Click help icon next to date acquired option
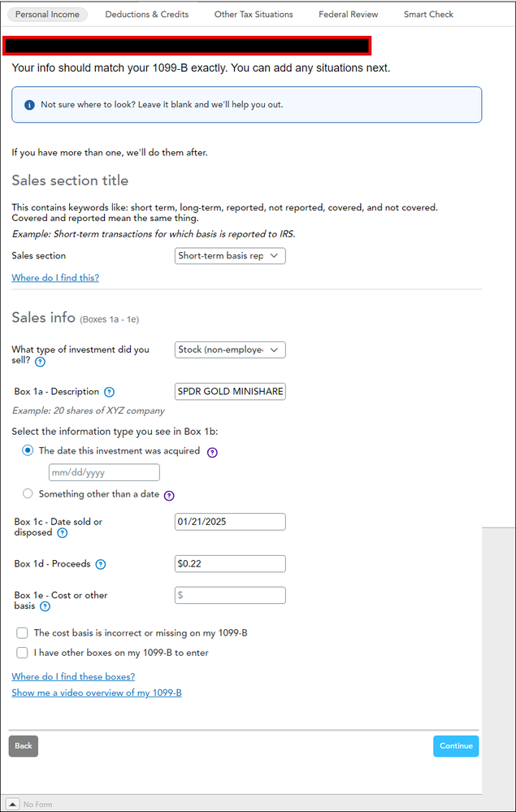Image resolution: width=516 pixels, height=812 pixels. click(212, 452)
